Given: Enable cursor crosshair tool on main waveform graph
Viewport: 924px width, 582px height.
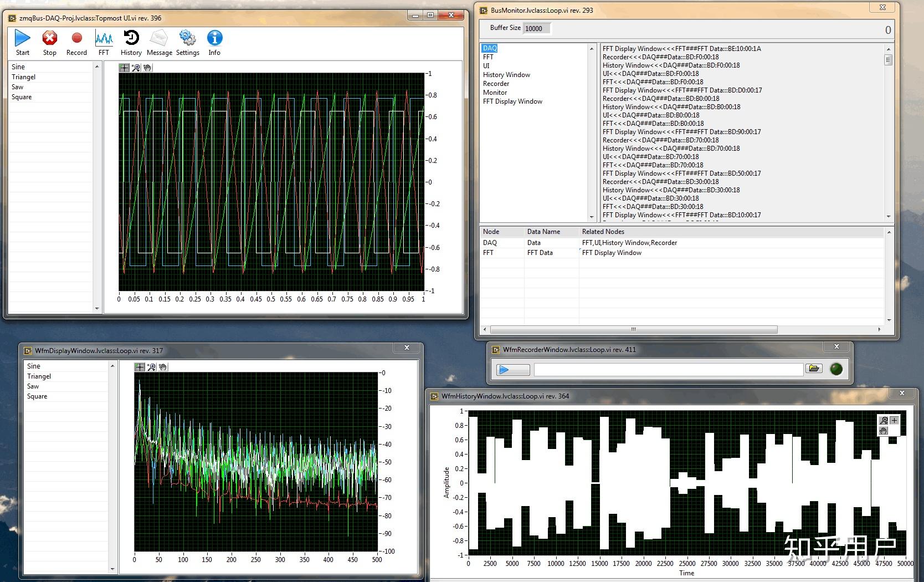Looking at the screenshot, I should click(x=124, y=68).
